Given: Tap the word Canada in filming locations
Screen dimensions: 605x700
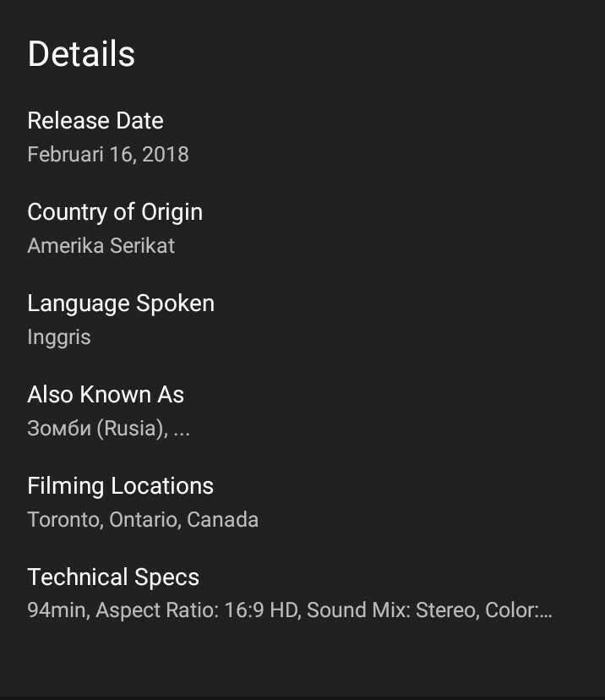Looking at the screenshot, I should (222, 520).
